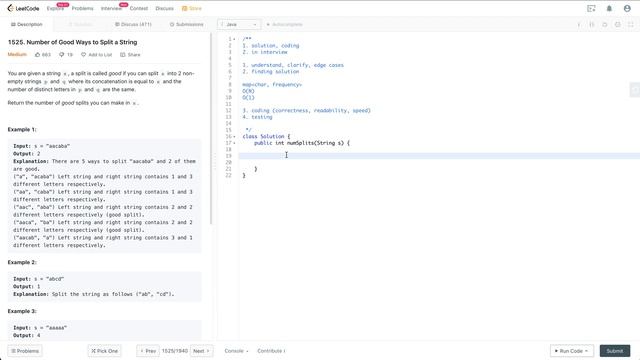Fold the comment block at line 1
Viewport: 640px width, 360px height.
[234, 39]
